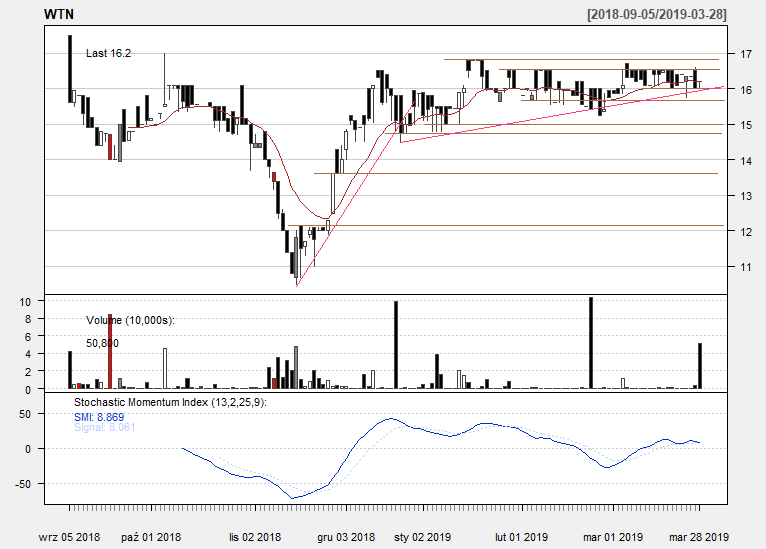Click the steep pink trendline rising from the low

pyautogui.click(x=356, y=193)
